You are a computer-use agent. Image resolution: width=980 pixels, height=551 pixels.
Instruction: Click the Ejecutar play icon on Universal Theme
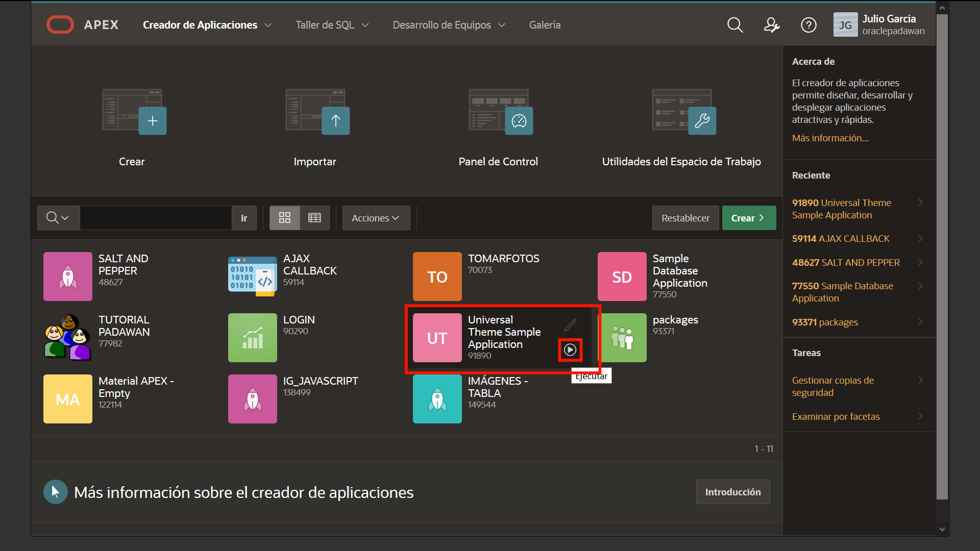coord(570,349)
